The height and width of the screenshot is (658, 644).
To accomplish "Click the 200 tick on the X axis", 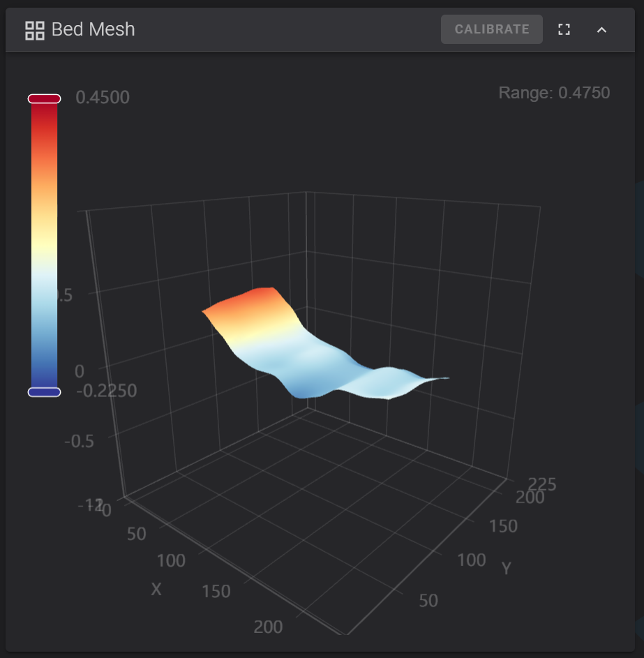I will (x=268, y=627).
